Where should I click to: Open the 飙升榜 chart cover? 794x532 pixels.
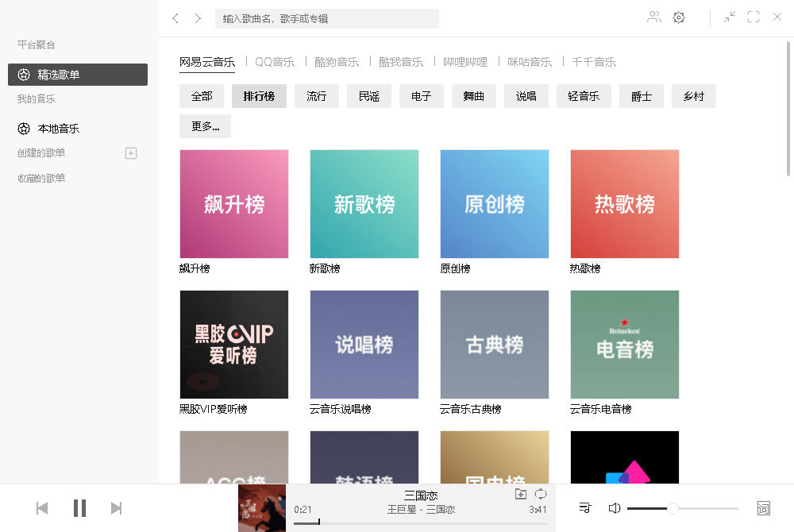click(x=234, y=204)
